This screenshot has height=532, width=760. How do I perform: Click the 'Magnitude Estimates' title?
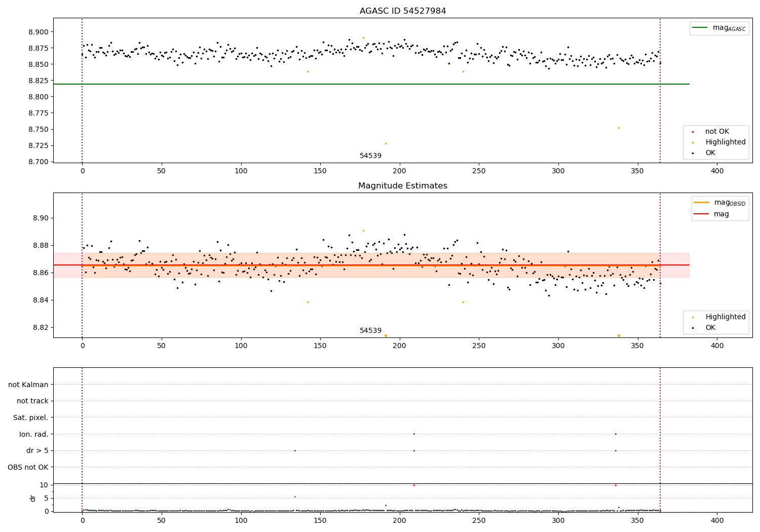pyautogui.click(x=403, y=186)
